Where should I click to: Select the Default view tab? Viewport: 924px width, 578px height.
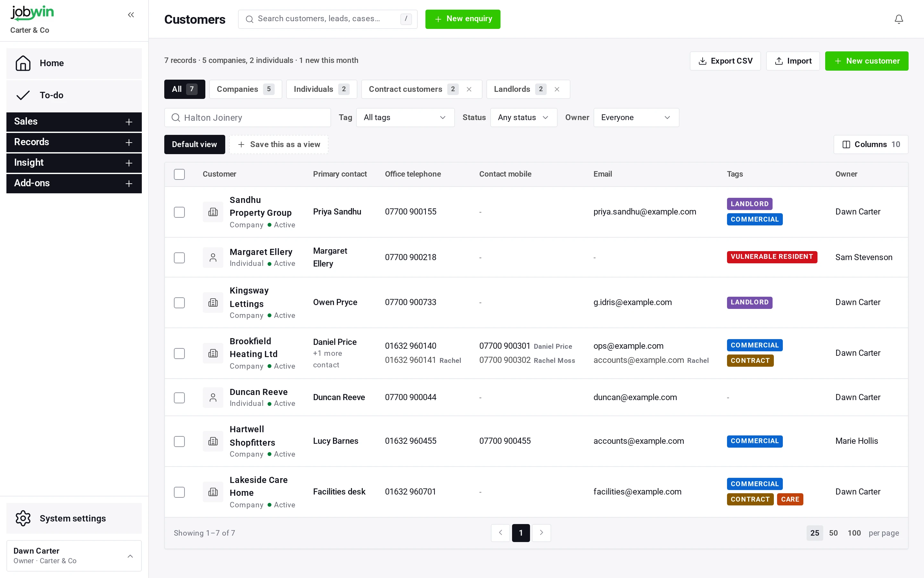point(194,144)
